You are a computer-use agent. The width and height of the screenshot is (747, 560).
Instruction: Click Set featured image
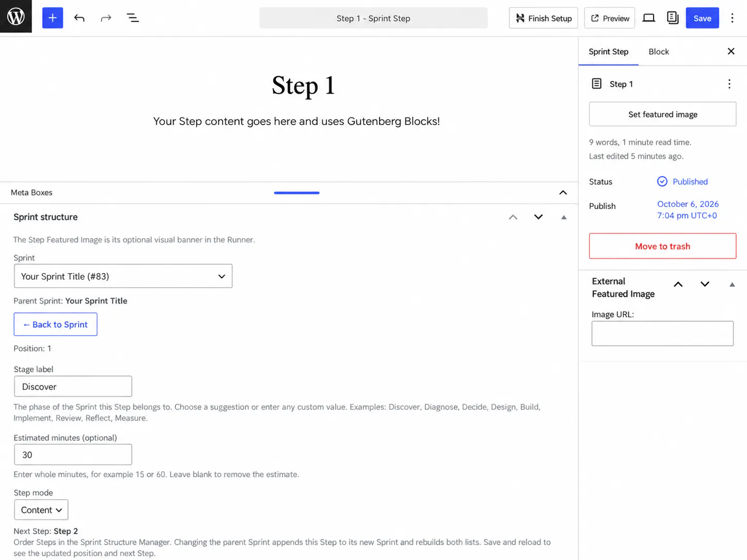[x=662, y=114]
